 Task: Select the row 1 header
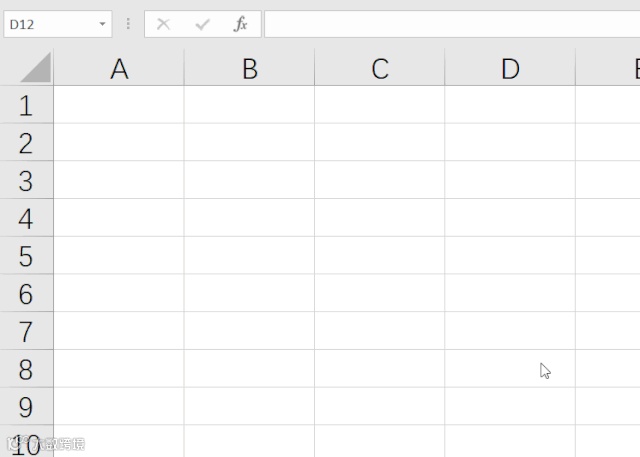point(26,105)
